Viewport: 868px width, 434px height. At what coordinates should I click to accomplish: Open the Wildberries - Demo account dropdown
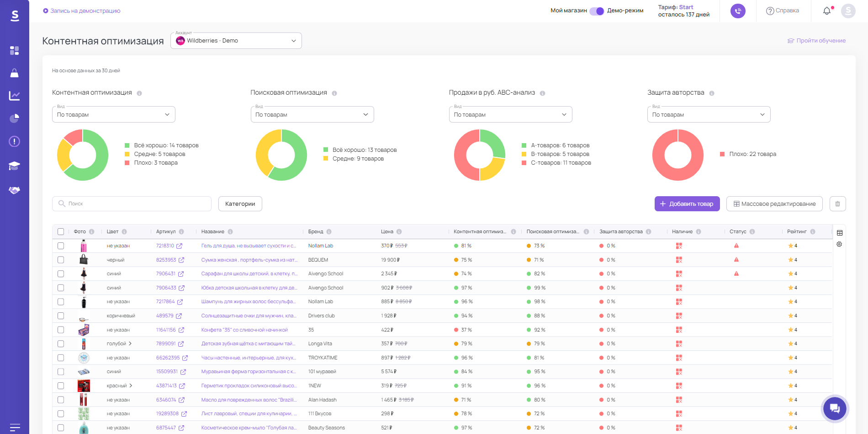[236, 41]
